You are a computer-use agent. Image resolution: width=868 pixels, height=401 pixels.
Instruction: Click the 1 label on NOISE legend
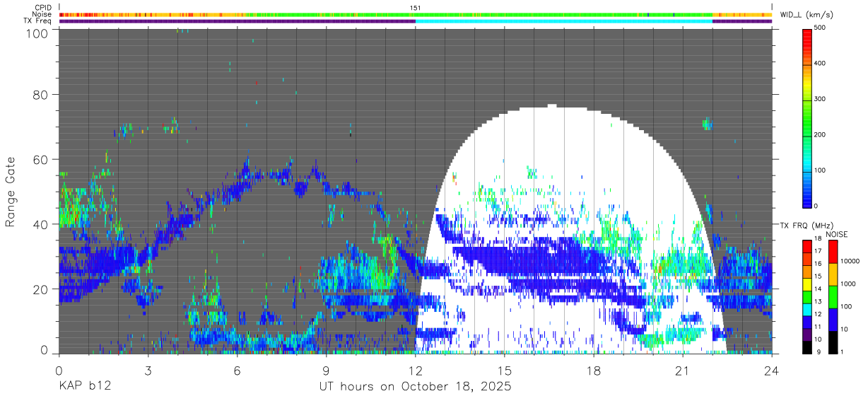click(840, 351)
